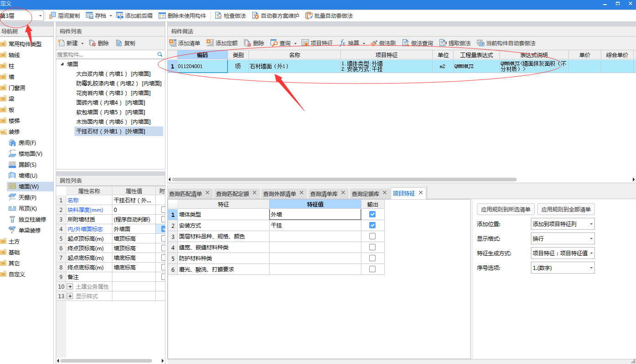The height and width of the screenshot is (364, 636).
Task: Enable 输出 for 缝宽、嵌缝材料种类
Action: point(372,247)
